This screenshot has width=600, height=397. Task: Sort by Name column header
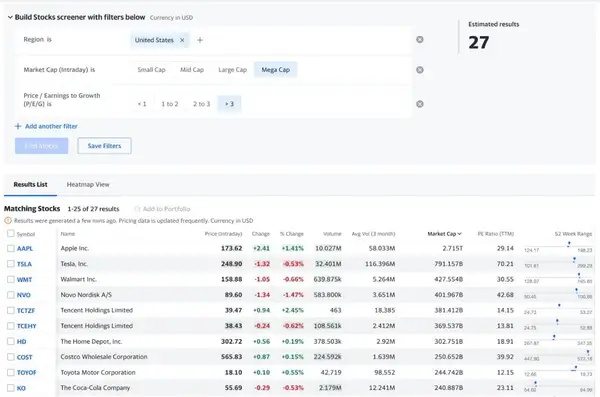[68, 234]
